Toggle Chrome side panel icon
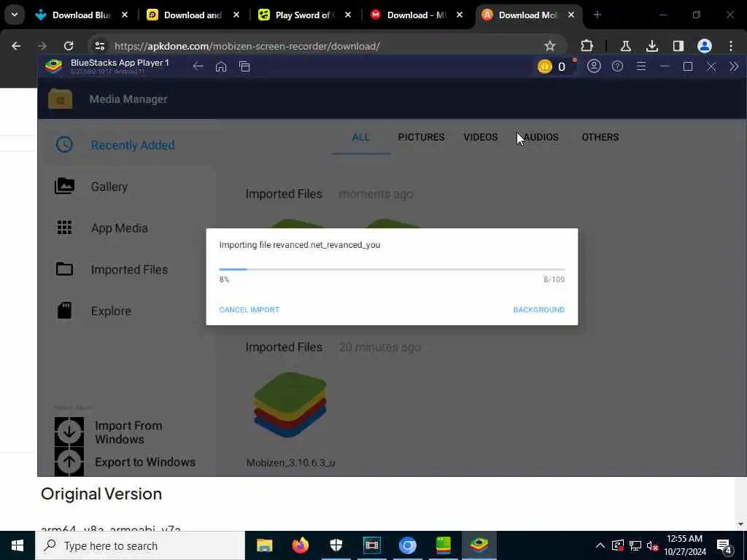Viewport: 747px width, 560px height. (678, 46)
